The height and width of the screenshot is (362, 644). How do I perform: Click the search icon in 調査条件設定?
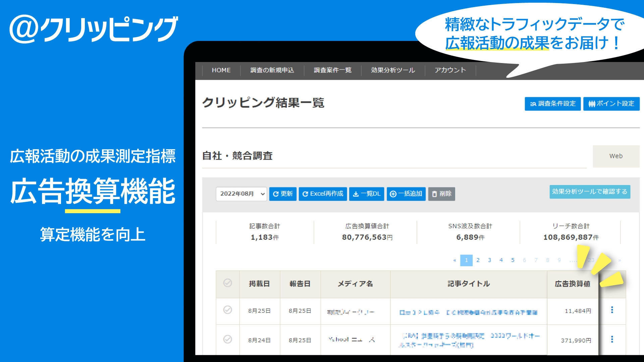click(533, 104)
